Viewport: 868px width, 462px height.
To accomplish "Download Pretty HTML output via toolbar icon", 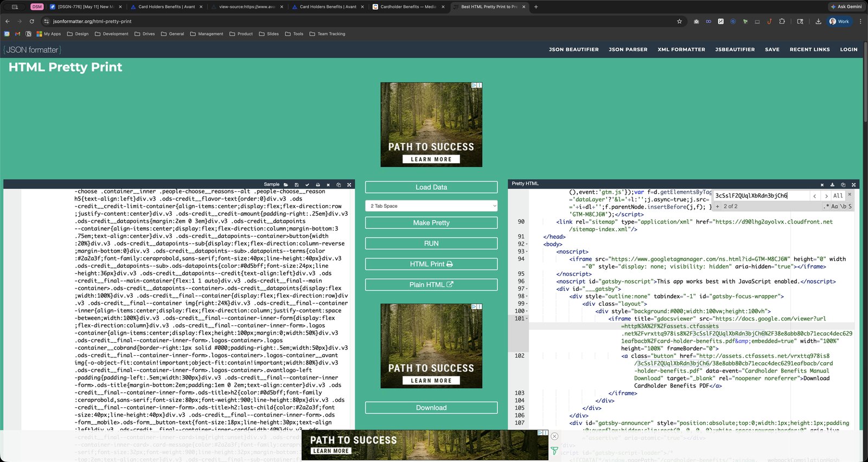I will tap(833, 184).
